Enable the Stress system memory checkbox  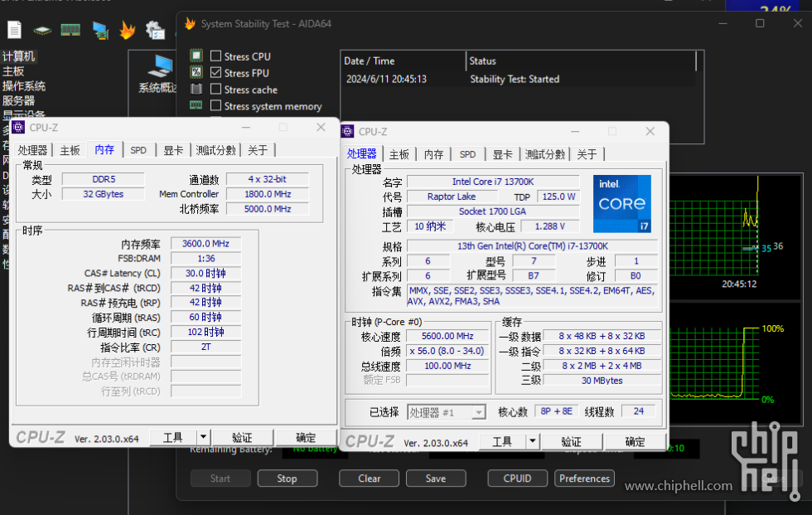(x=216, y=105)
